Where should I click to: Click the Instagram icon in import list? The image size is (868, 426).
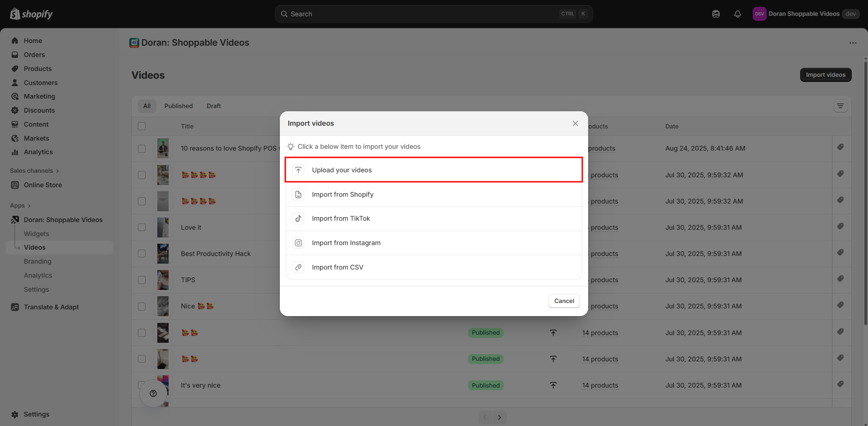298,243
